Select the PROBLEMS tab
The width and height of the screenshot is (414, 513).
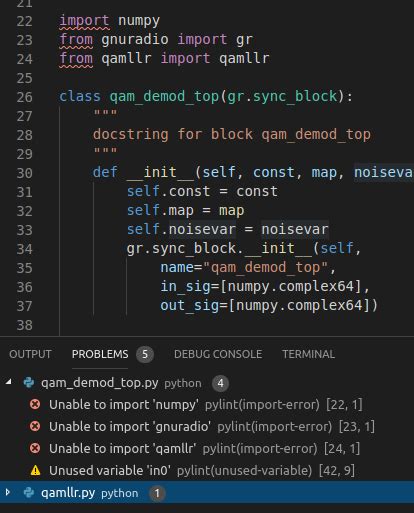100,354
